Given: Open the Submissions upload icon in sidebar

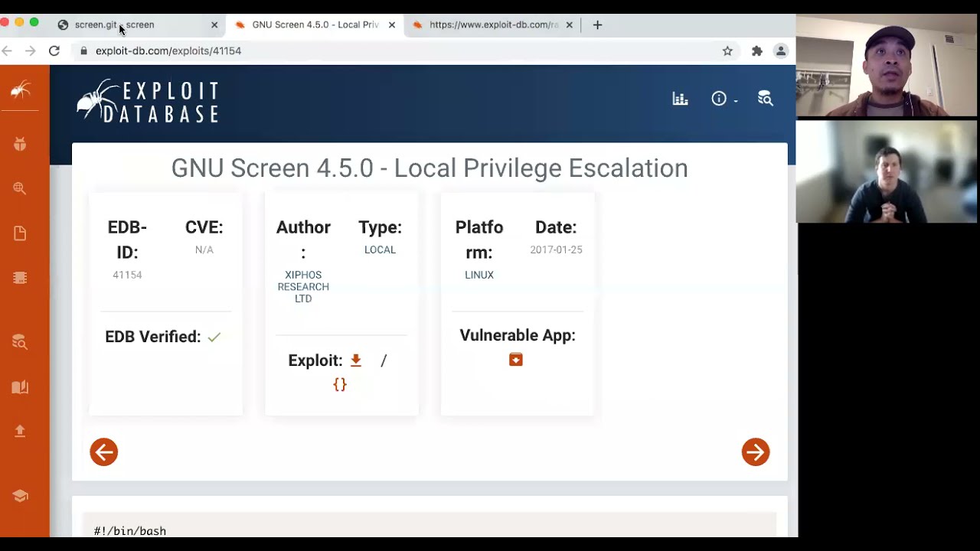Looking at the screenshot, I should [x=20, y=431].
